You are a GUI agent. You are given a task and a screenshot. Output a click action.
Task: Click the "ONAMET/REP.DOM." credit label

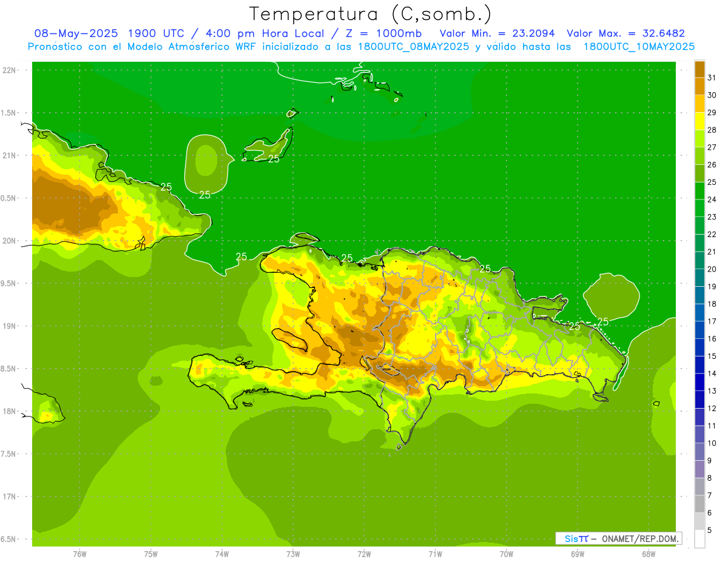641,538
